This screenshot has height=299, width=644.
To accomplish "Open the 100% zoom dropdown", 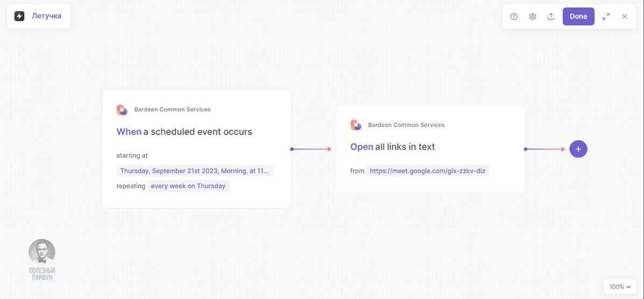I will [620, 287].
